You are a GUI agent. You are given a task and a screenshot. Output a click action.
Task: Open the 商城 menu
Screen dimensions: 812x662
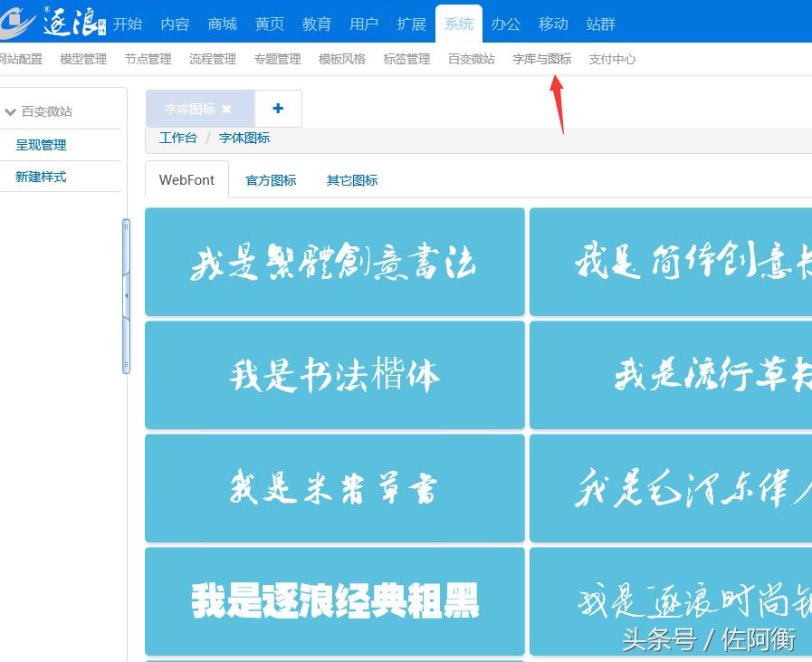(222, 24)
